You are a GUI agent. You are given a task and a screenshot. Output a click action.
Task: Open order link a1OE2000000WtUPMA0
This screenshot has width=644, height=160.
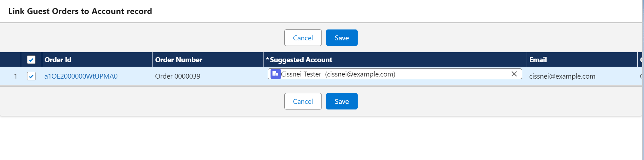(x=81, y=76)
